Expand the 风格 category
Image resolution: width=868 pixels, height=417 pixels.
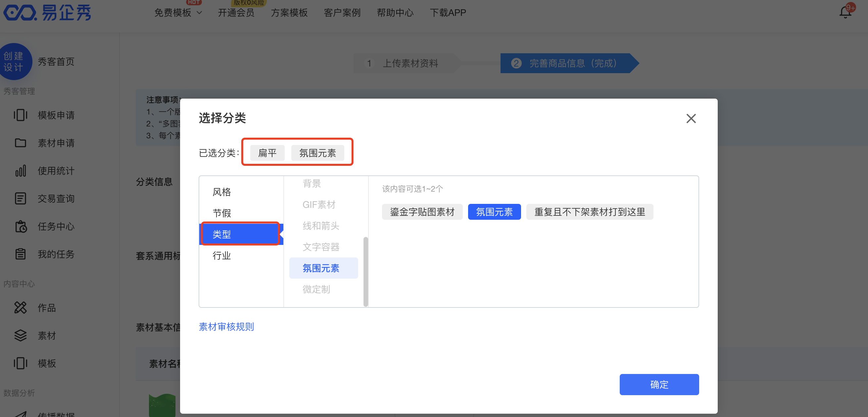pyautogui.click(x=221, y=192)
